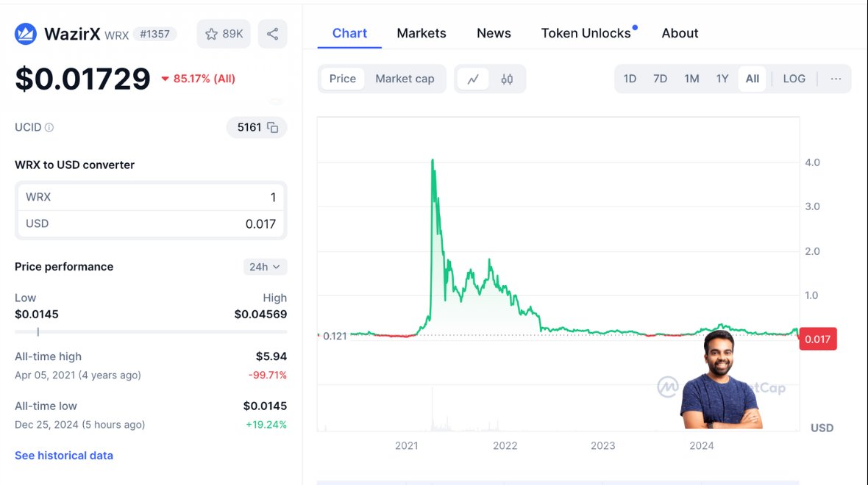Screen dimensions: 868x485
Task: Click the WRX amount input field
Action: (151, 197)
